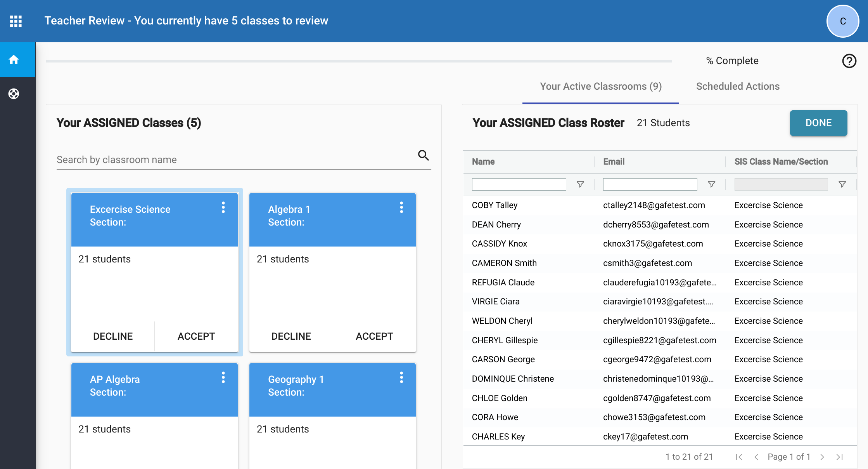868x469 pixels.
Task: Select the CASSIDY Knox row
Action: pyautogui.click(x=659, y=244)
